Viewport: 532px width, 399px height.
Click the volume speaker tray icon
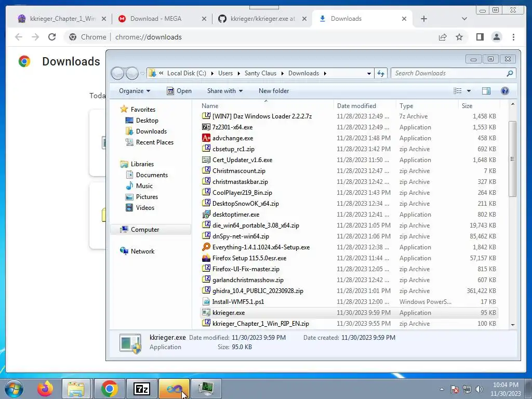pos(479,389)
